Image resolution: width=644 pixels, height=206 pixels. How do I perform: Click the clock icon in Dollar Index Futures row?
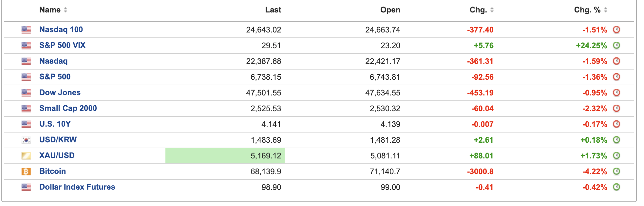[x=616, y=187]
